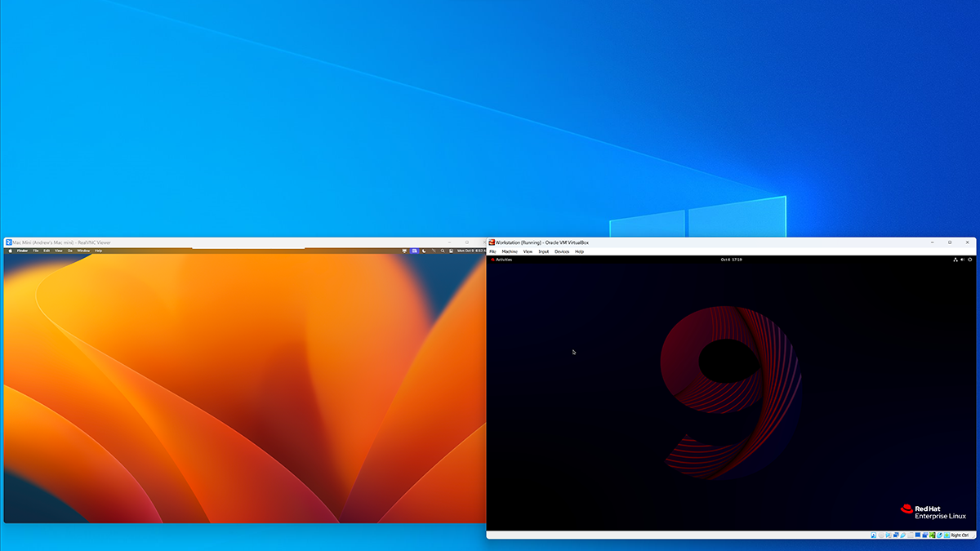Click the audio indicator in VirtualBox status bar
This screenshot has height=551, width=980.
click(x=889, y=535)
